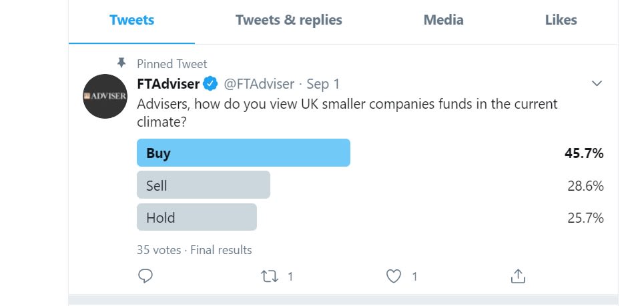Click the 35 votes final results text
This screenshot has height=306, width=644.
pyautogui.click(x=194, y=250)
